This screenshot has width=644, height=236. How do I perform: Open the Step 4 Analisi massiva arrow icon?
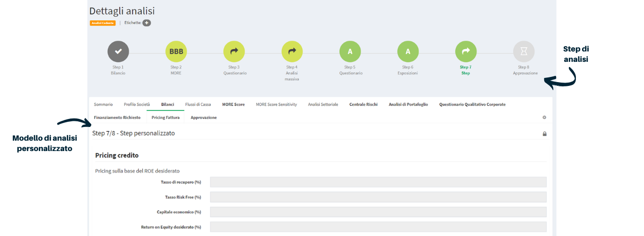(292, 51)
